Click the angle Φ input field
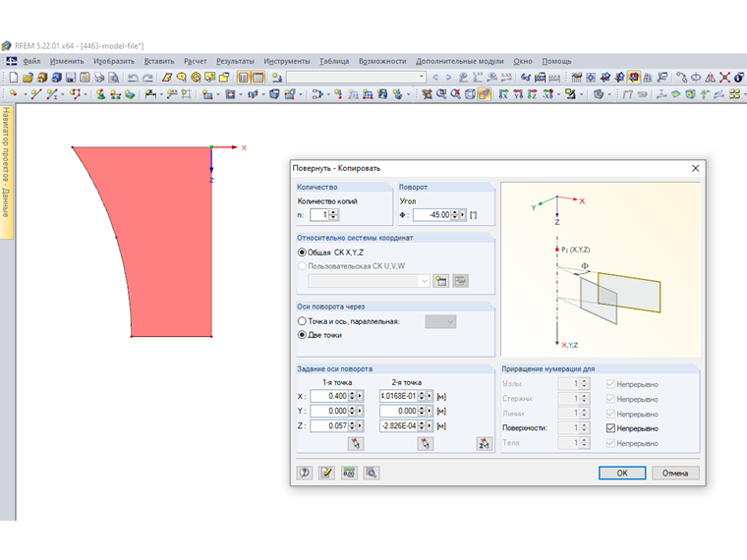Image resolution: width=747 pixels, height=560 pixels. coord(431,215)
